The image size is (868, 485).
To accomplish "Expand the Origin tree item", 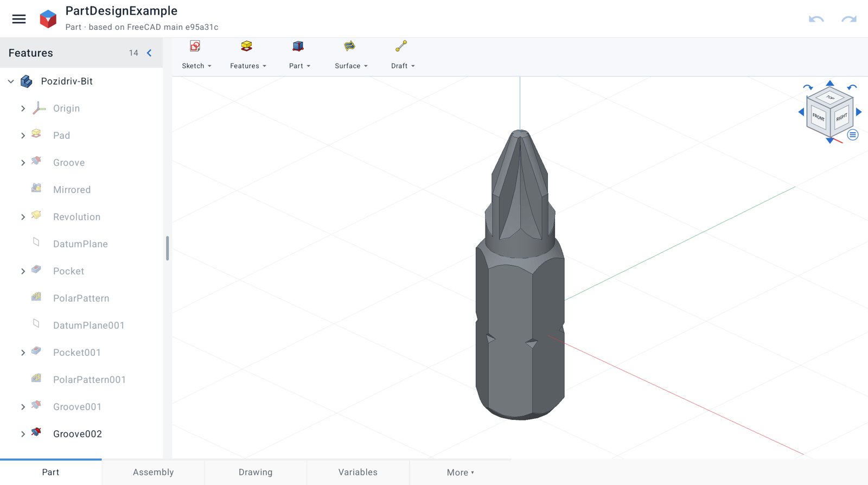I will pos(23,109).
